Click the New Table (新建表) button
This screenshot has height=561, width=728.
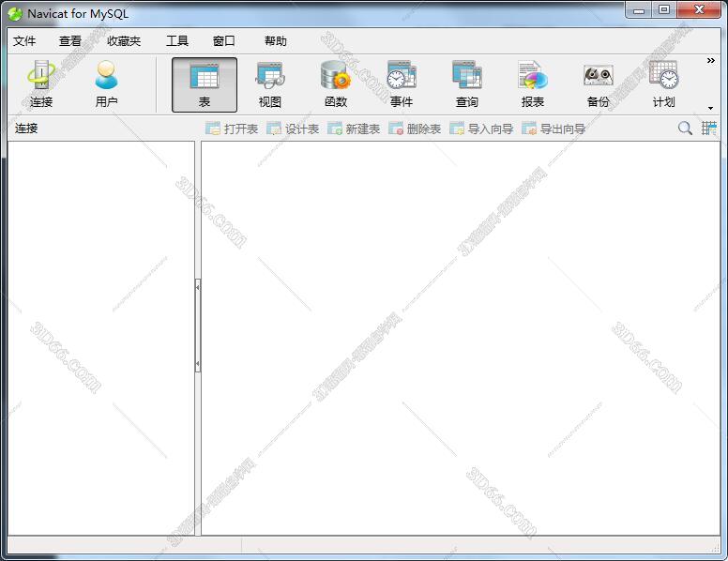[354, 129]
